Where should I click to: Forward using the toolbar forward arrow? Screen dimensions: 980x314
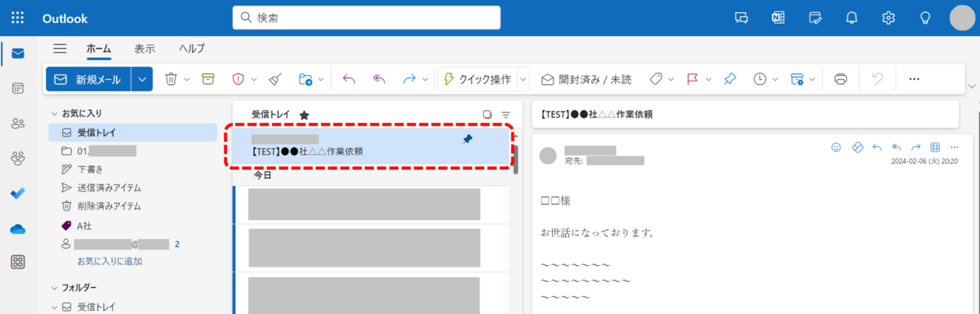tap(409, 79)
